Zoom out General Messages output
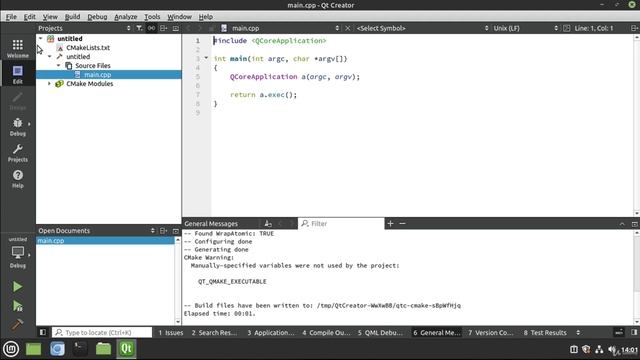This screenshot has width=640, height=360. pos(402,223)
